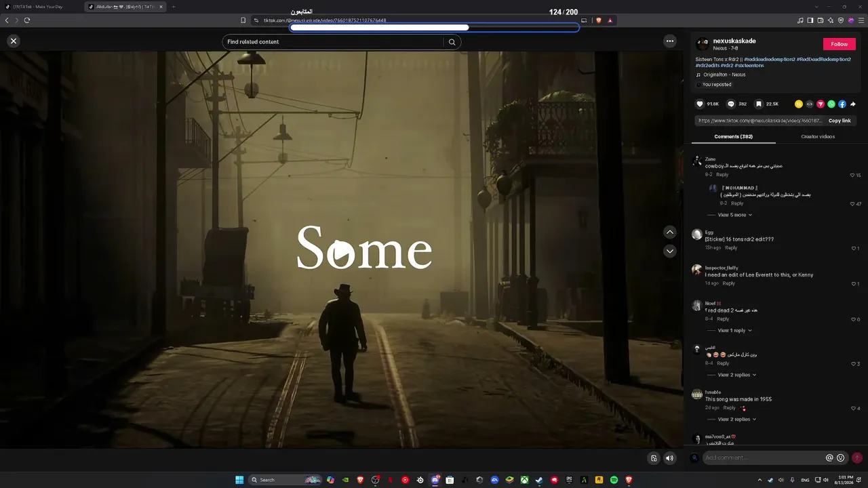Switch to the Creator videos tab

click(818, 137)
